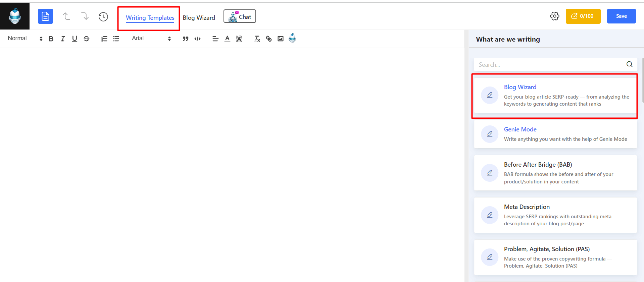Click the search magnifier icon
The width and height of the screenshot is (644, 282).
click(x=630, y=64)
